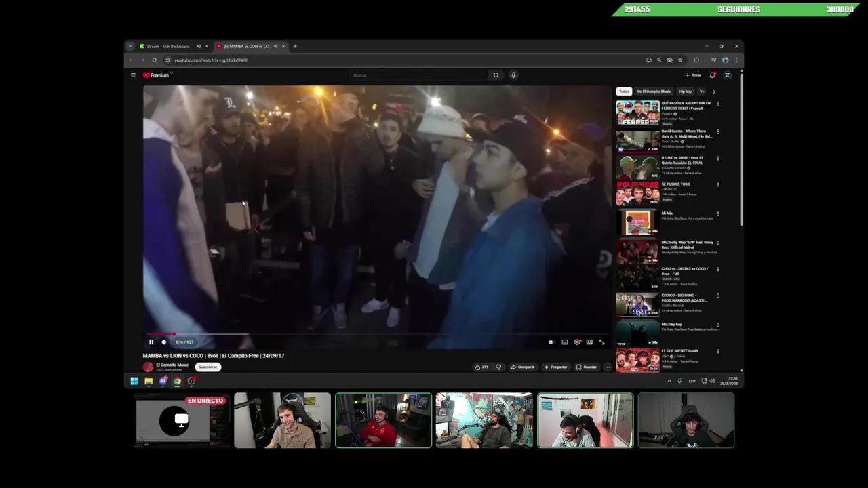
Task: Toggle subtitles in the video player
Action: point(564,342)
